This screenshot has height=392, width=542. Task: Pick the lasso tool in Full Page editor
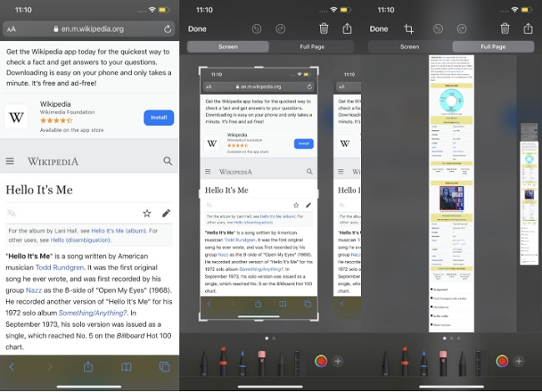(x=462, y=364)
